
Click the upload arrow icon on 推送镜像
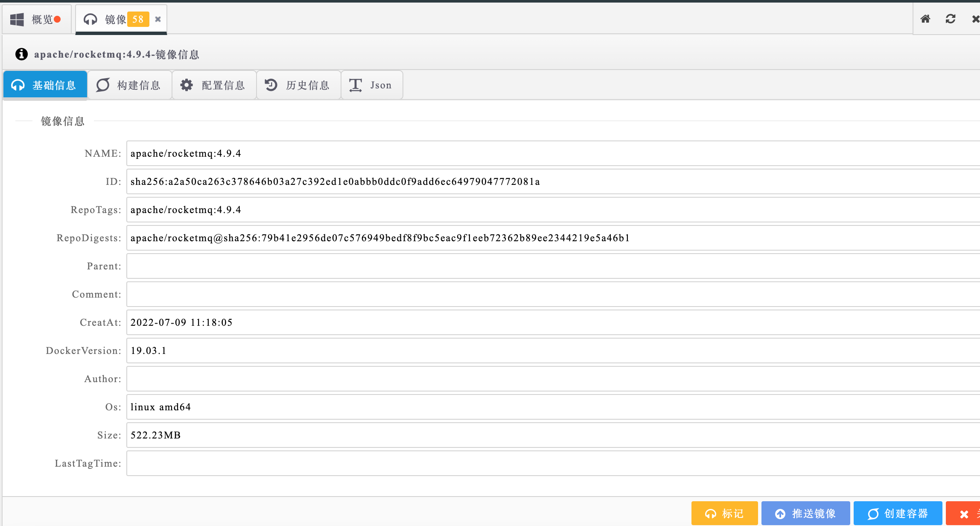(780, 514)
